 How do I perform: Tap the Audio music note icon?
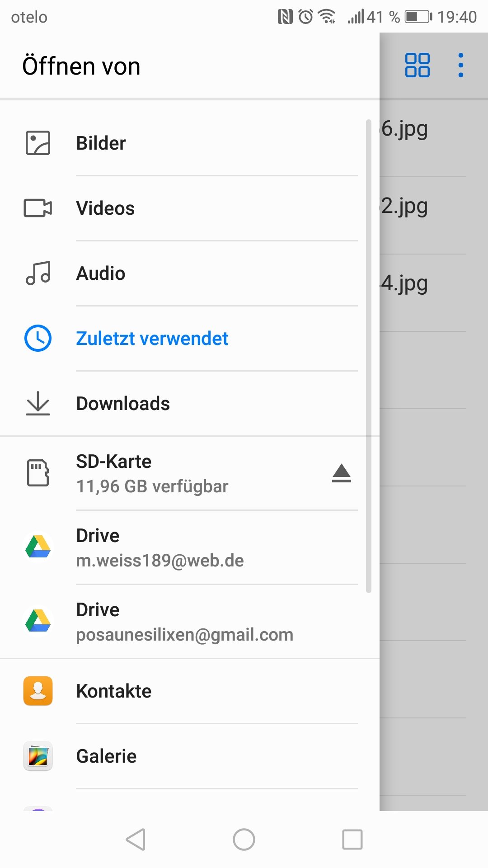tap(38, 273)
